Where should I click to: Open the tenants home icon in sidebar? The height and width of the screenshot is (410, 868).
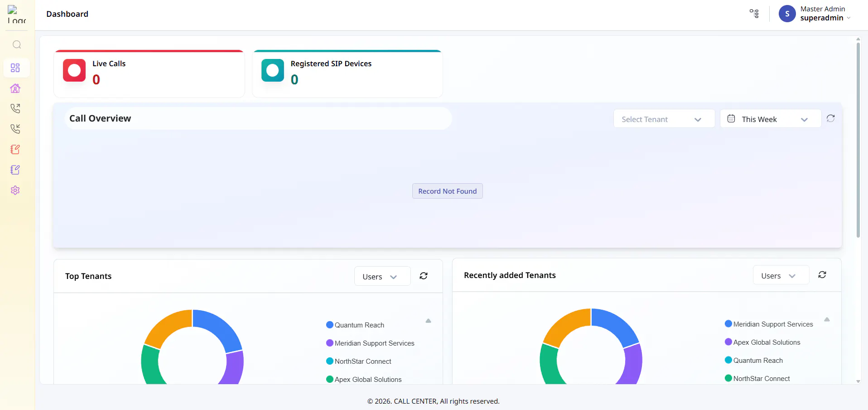15,88
